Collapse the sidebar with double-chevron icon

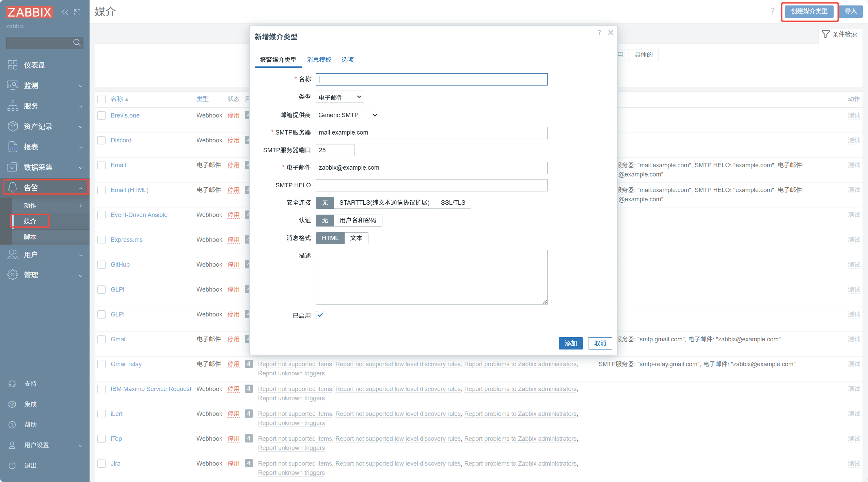coord(65,12)
